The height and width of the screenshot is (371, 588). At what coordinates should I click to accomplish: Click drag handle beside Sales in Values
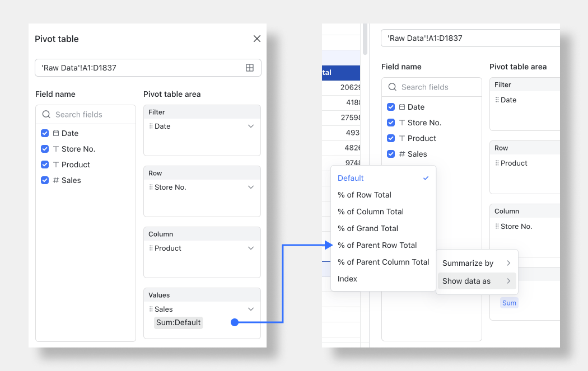point(151,309)
